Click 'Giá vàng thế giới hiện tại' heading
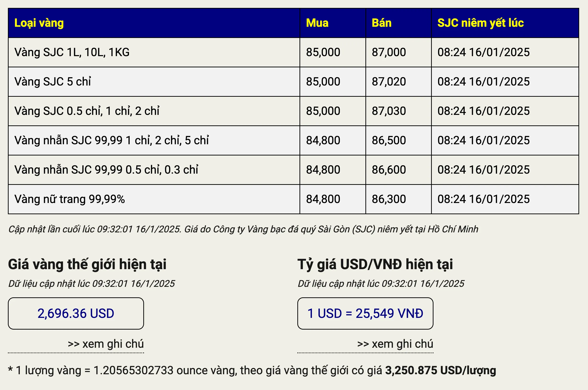 87,264
